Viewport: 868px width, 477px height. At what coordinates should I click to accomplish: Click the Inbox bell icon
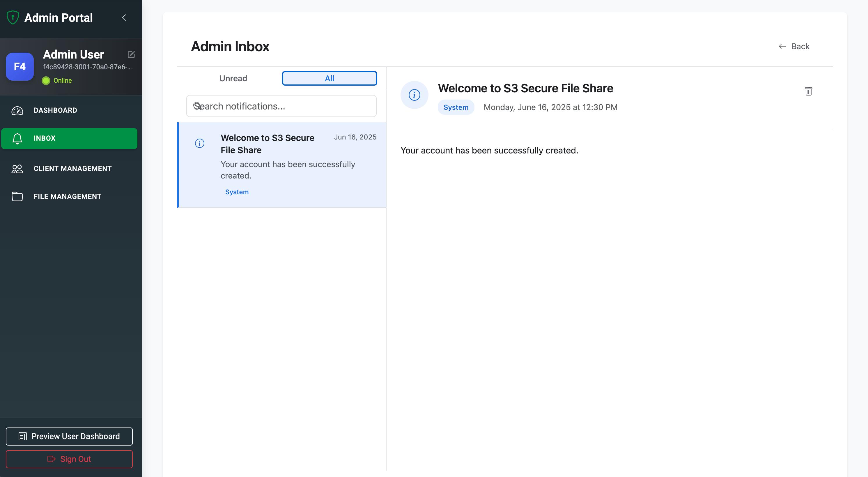(x=17, y=138)
